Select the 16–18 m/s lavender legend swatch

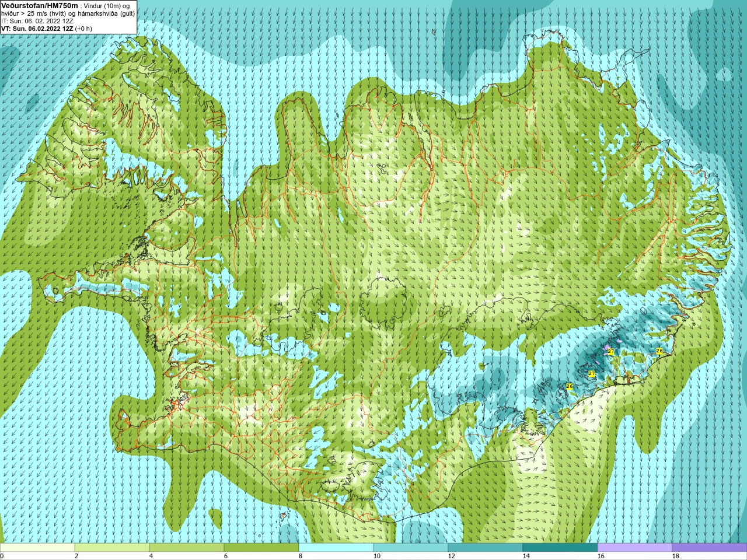tap(635, 548)
